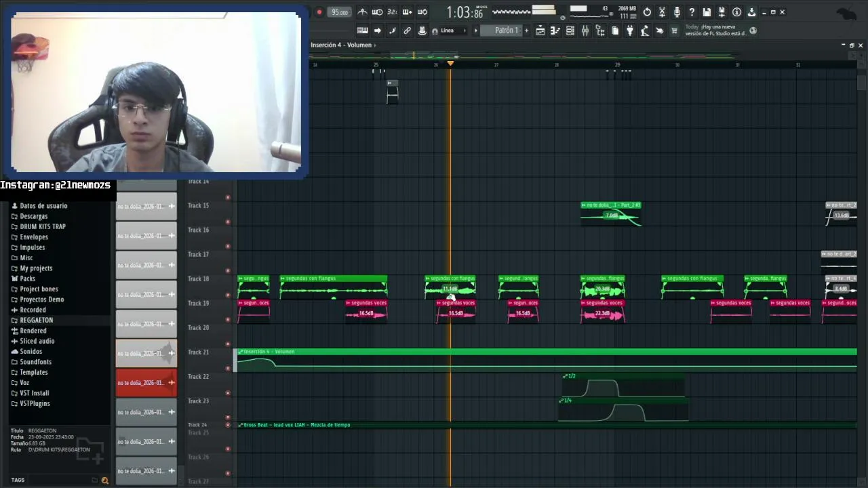Toggle the metronome icon

click(362, 12)
